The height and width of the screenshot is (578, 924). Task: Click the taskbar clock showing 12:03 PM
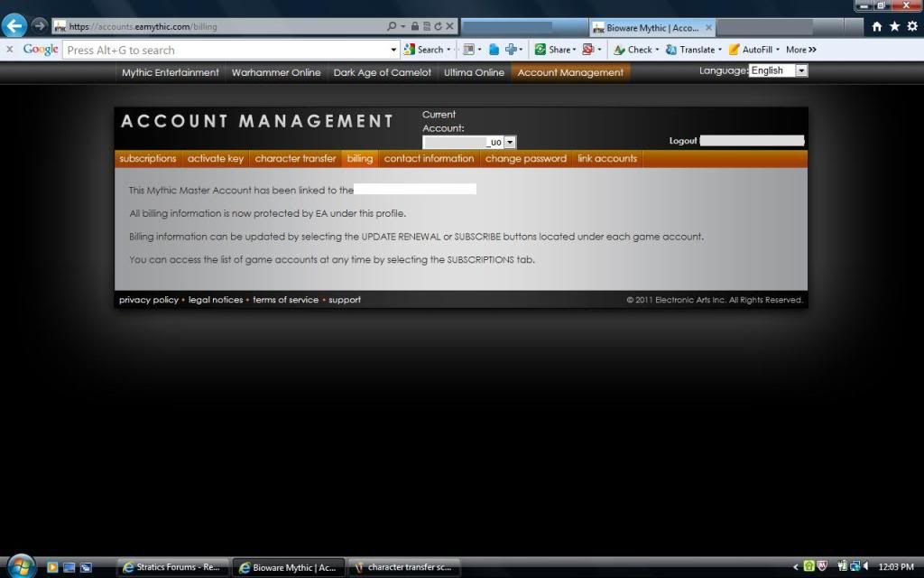click(x=896, y=567)
